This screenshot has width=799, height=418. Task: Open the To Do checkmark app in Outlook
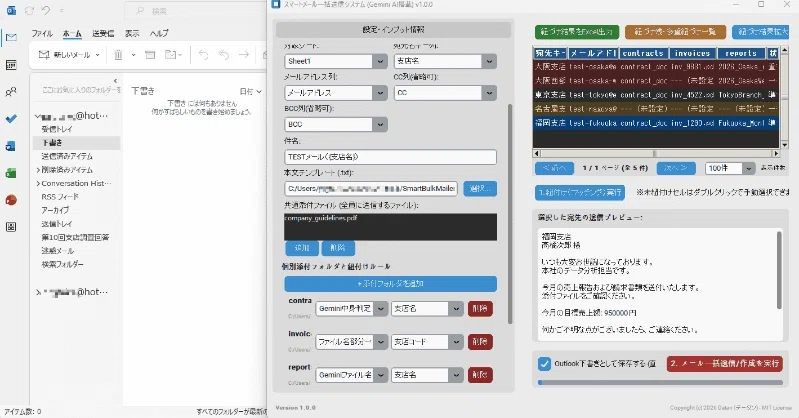tap(11, 119)
